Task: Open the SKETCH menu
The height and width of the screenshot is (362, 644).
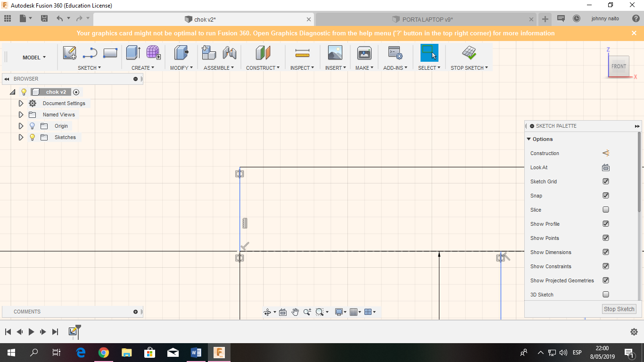Action: [89, 68]
